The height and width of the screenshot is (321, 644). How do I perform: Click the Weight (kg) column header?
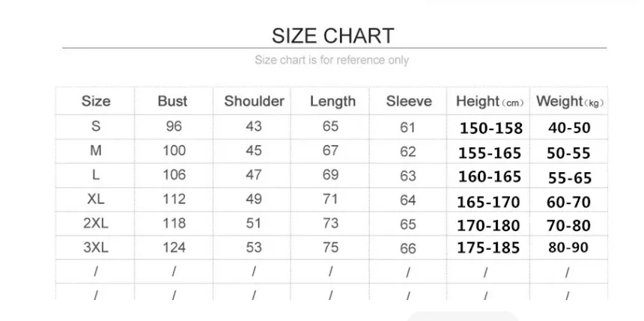(569, 101)
